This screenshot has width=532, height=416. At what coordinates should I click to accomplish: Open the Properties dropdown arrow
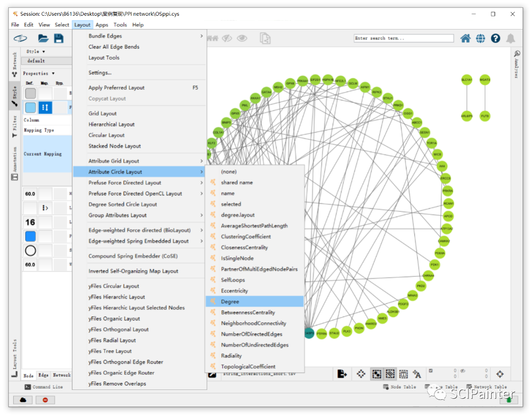click(x=53, y=73)
